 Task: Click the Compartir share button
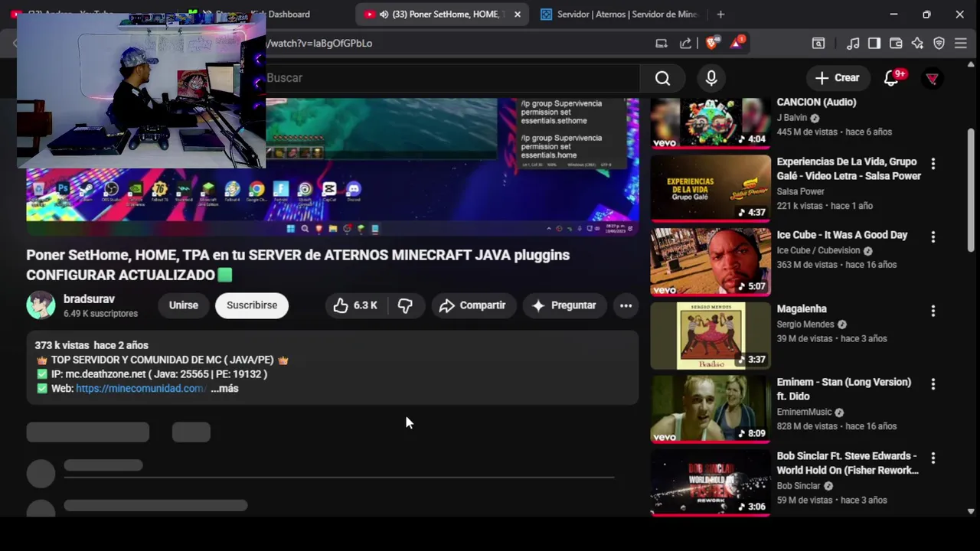click(x=474, y=305)
